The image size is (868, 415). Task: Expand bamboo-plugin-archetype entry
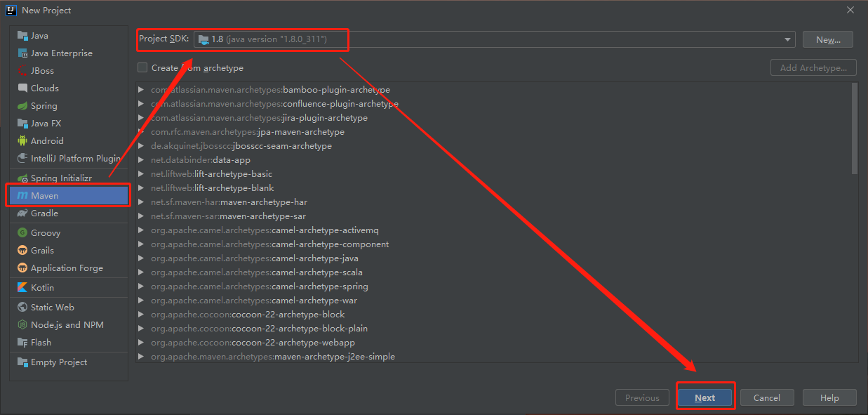click(x=141, y=90)
